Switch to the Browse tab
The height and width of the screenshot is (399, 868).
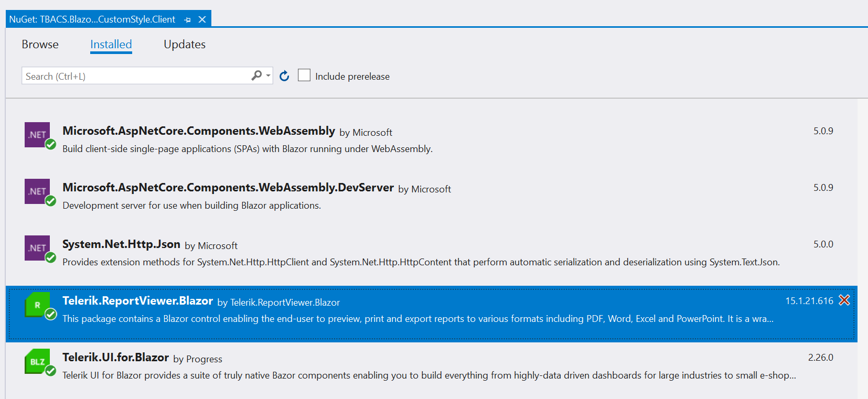40,45
